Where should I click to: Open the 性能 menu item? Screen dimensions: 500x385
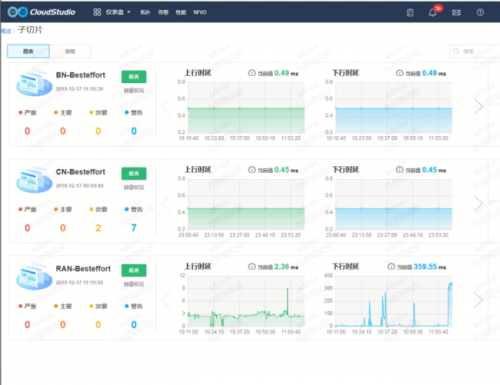[181, 12]
